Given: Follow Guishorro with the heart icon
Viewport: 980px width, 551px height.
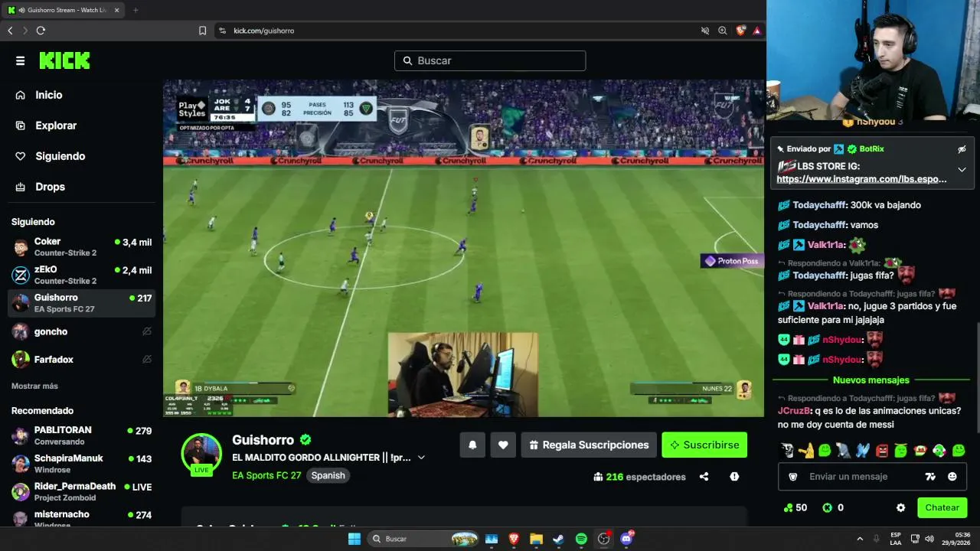Looking at the screenshot, I should tap(503, 445).
